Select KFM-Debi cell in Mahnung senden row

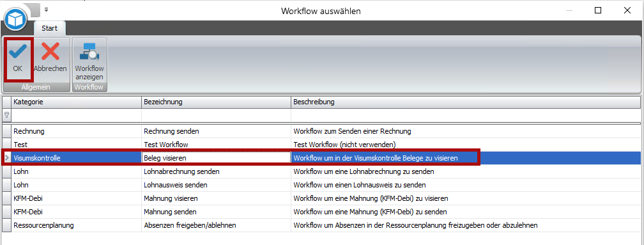77,212
